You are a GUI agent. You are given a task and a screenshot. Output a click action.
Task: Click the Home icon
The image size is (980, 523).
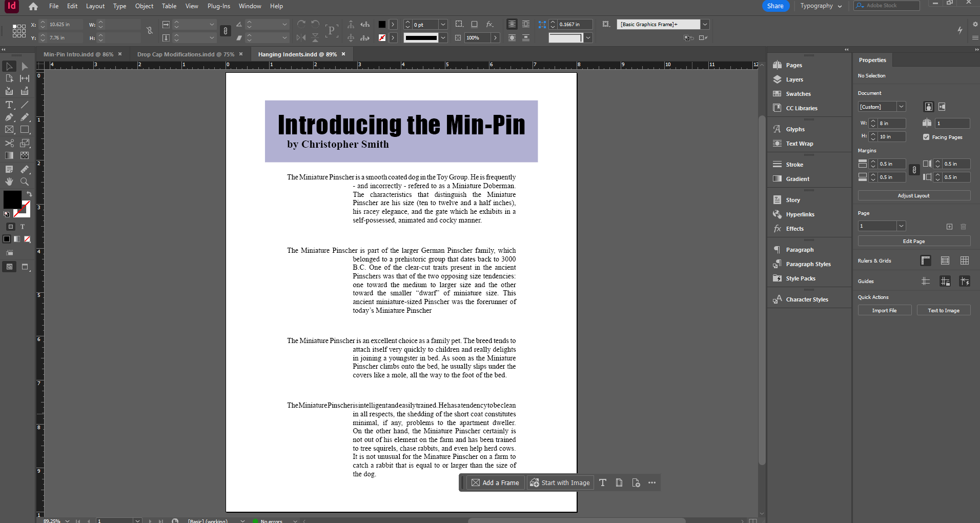(x=33, y=6)
